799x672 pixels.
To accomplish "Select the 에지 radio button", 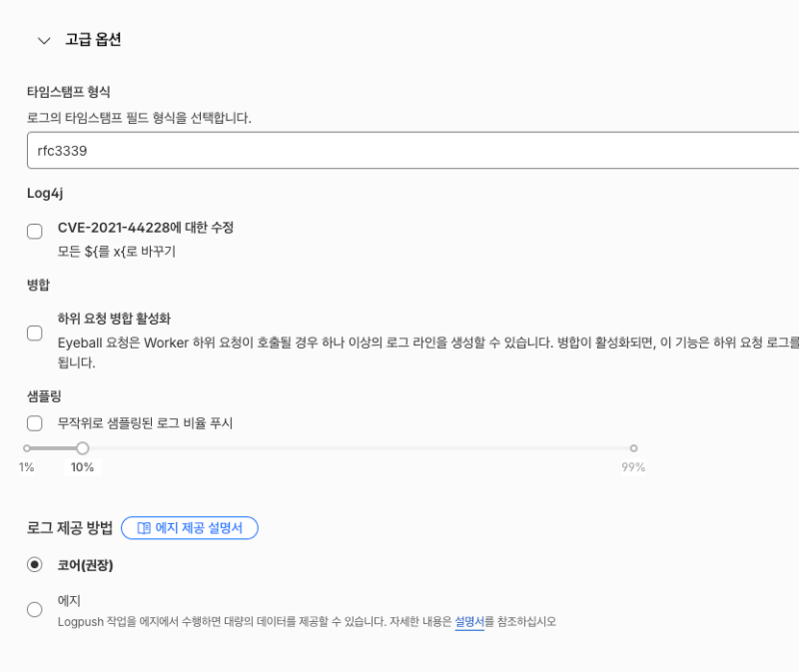I will tap(35, 609).
